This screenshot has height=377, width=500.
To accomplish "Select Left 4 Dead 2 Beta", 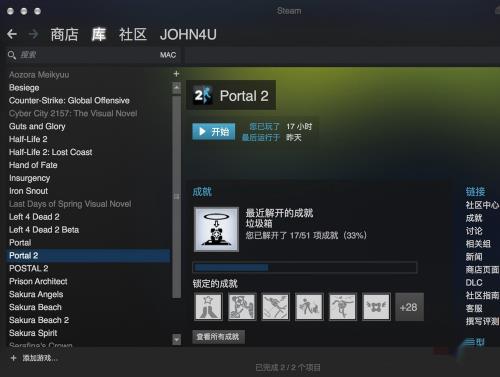I will [x=44, y=230].
